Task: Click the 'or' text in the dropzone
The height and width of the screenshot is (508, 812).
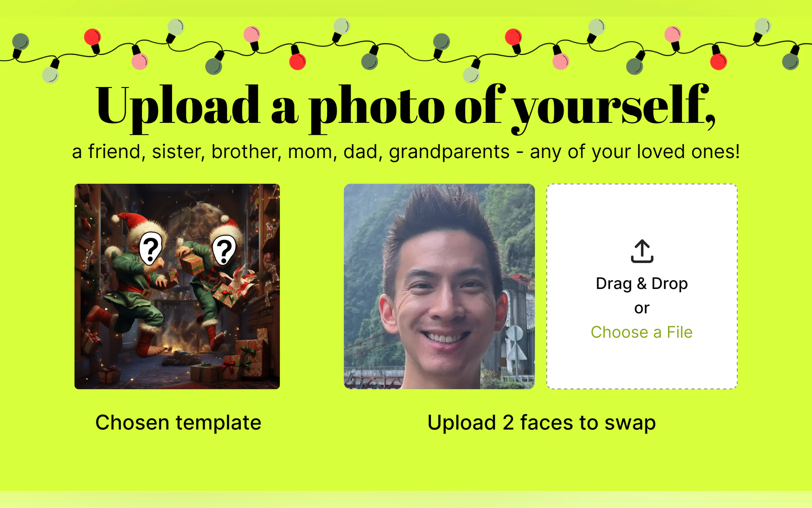Action: click(x=642, y=308)
